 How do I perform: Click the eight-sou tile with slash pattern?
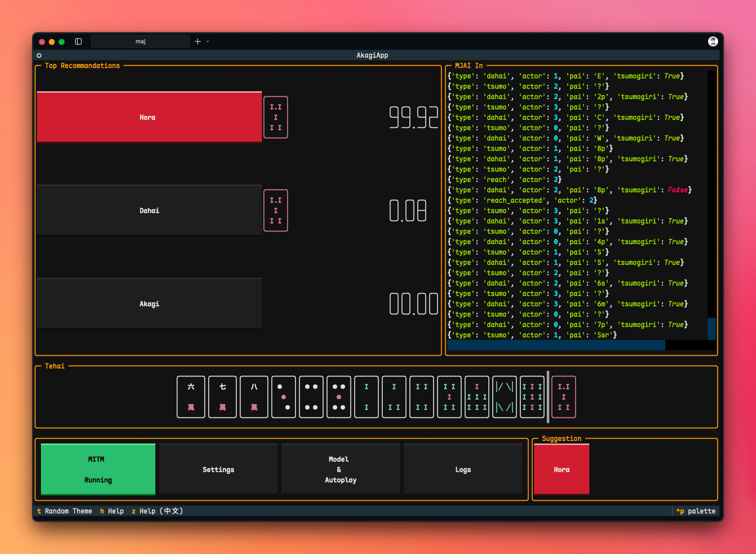point(504,397)
